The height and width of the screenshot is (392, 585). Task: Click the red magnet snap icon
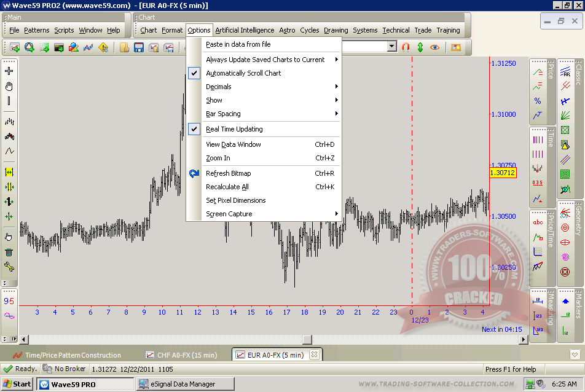click(x=406, y=47)
